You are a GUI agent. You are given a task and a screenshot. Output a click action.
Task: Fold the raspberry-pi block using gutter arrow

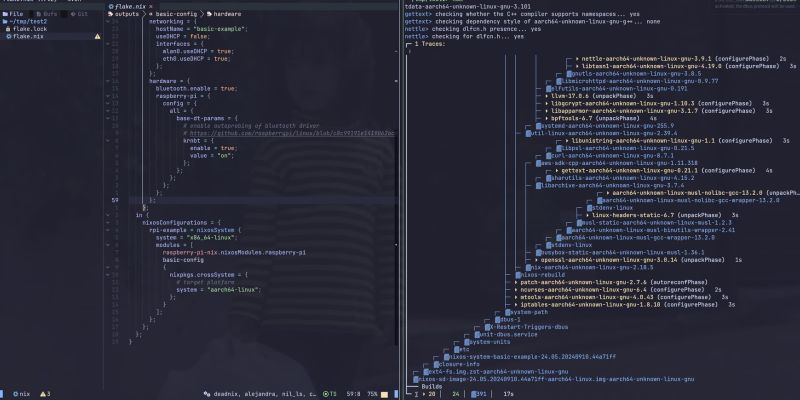pos(108,96)
